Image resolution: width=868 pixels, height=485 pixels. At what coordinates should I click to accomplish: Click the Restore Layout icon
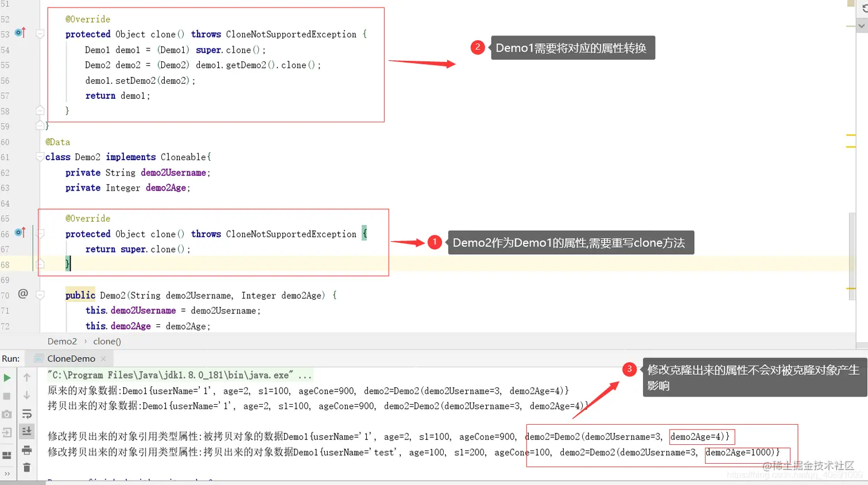pos(7,456)
